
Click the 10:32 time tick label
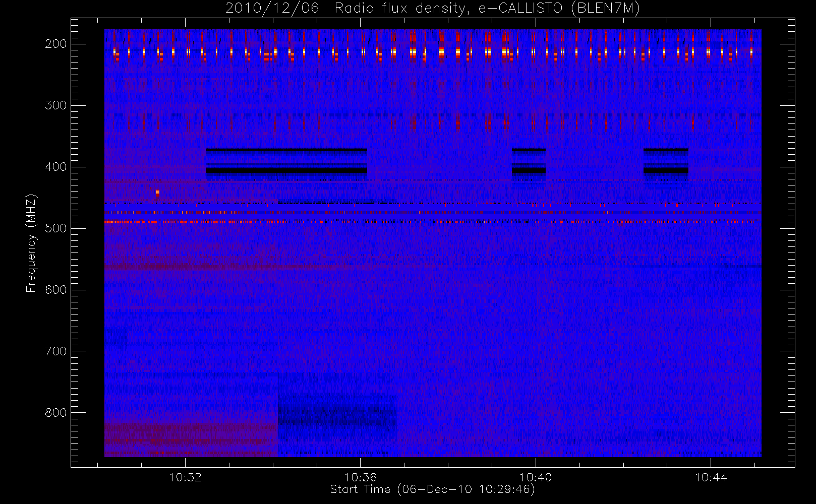pyautogui.click(x=185, y=477)
